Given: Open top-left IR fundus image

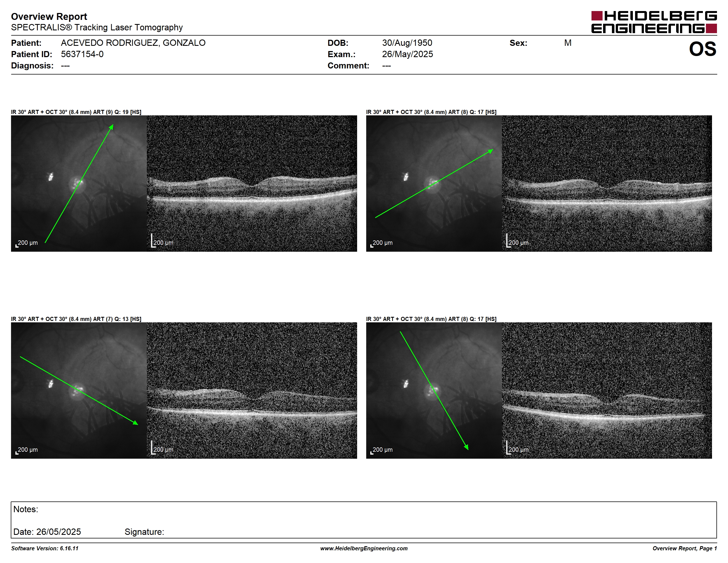Looking at the screenshot, I should pyautogui.click(x=79, y=184).
